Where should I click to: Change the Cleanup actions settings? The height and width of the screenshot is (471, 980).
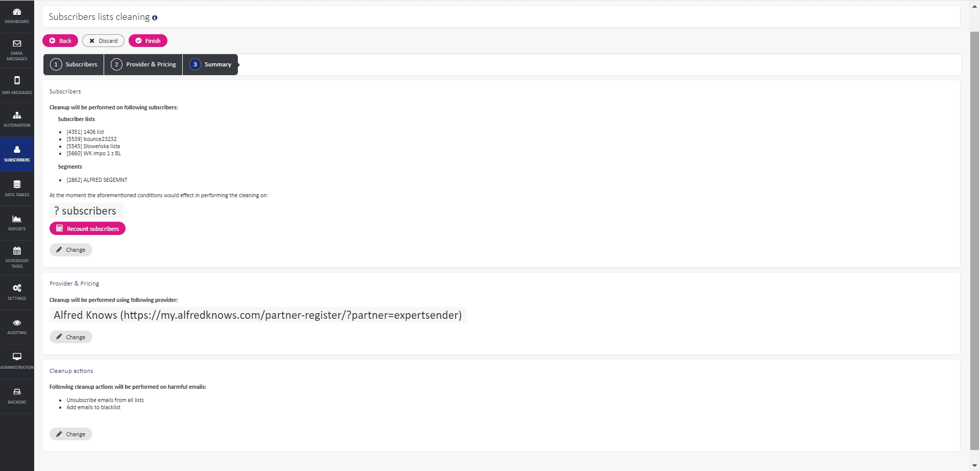pos(71,434)
